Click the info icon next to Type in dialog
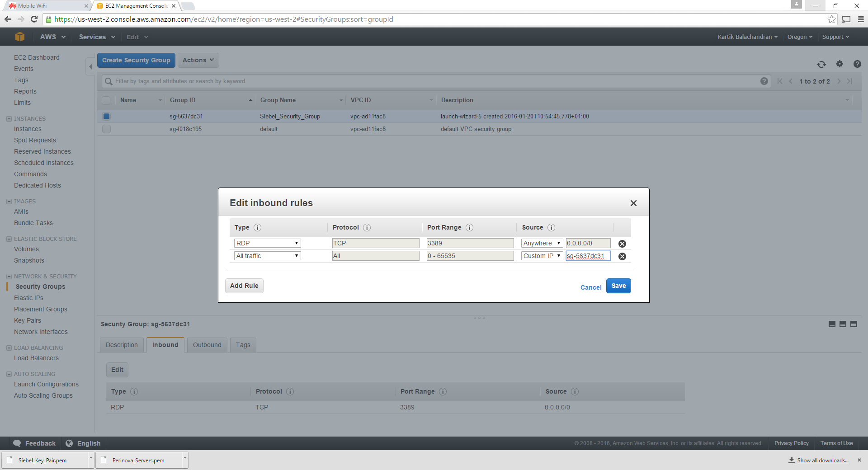Image resolution: width=868 pixels, height=470 pixels. (x=257, y=228)
